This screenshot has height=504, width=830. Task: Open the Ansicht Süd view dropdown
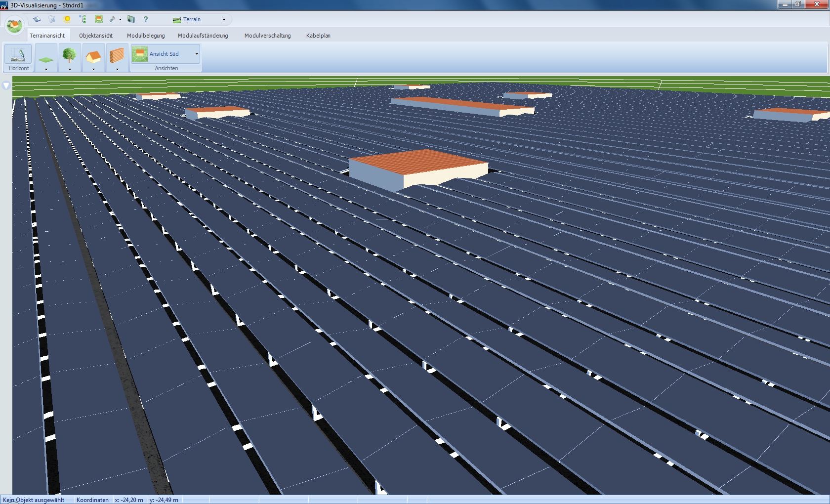pyautogui.click(x=197, y=54)
